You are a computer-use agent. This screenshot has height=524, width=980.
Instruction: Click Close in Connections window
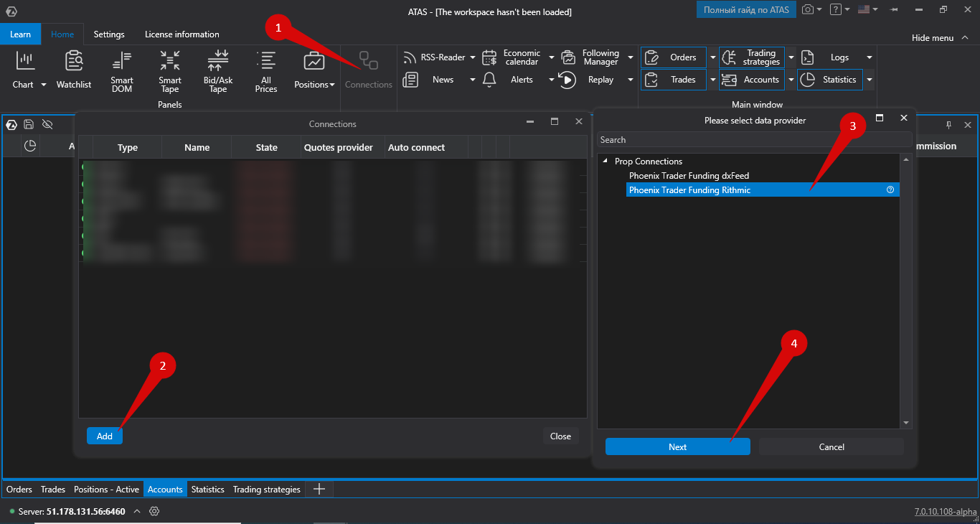(560, 436)
